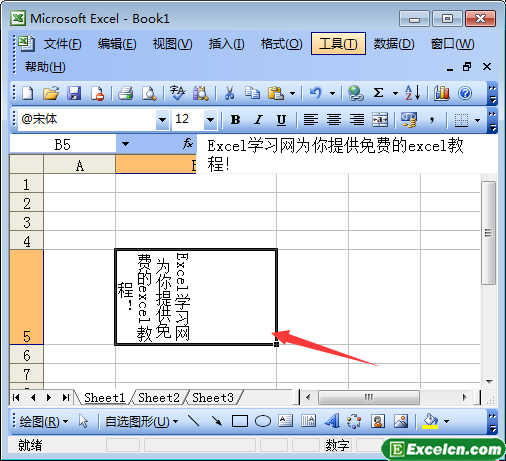Switch to the Sheet3 tab
Viewport: 506px width, 461px height.
click(x=213, y=397)
